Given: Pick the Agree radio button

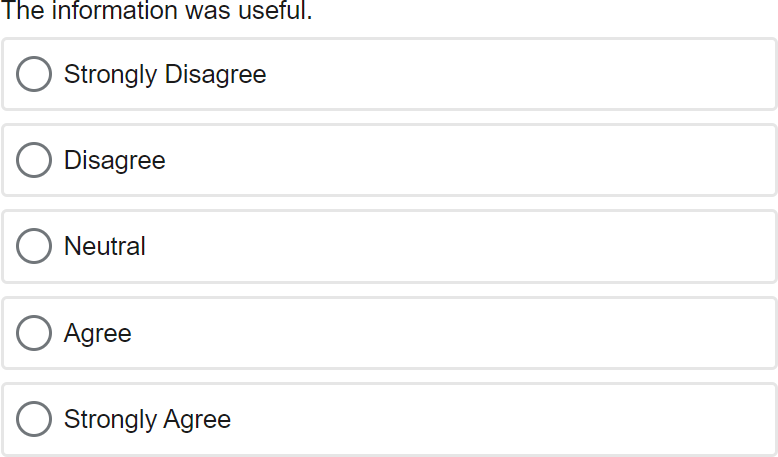Looking at the screenshot, I should click(x=34, y=333).
